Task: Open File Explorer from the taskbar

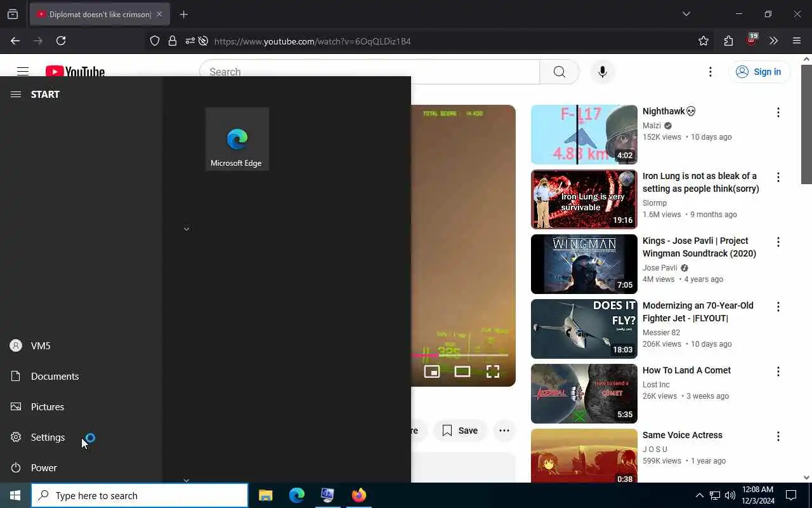Action: click(x=266, y=495)
